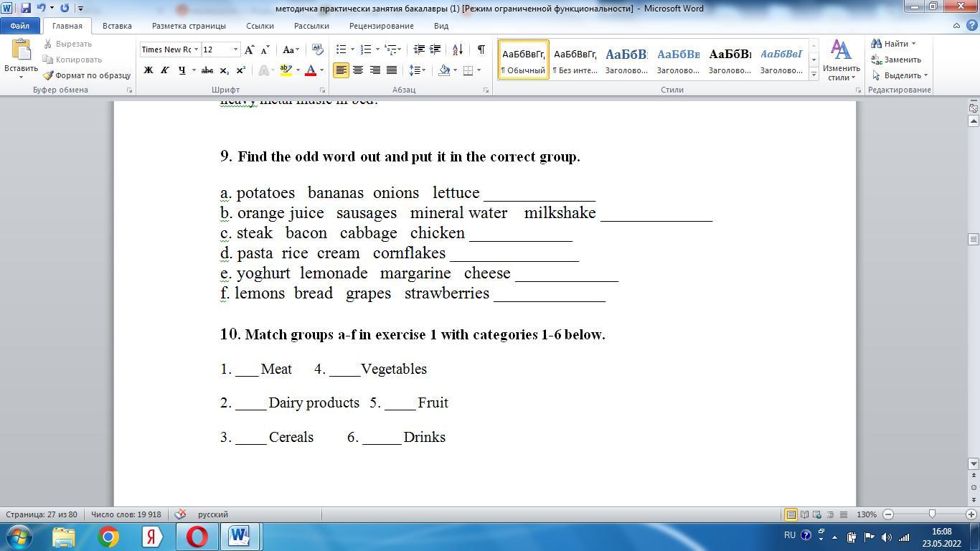Apply the red font color

click(x=311, y=70)
